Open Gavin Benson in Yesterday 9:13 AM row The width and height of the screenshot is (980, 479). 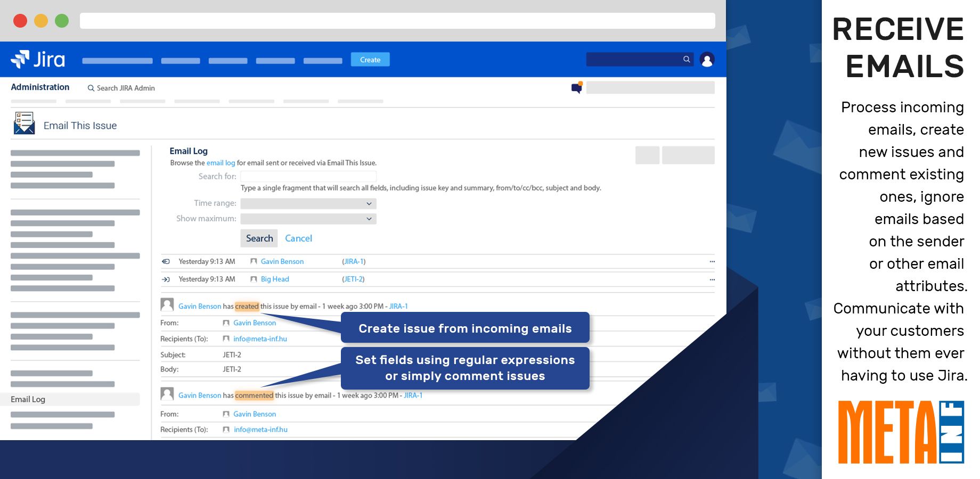(282, 261)
